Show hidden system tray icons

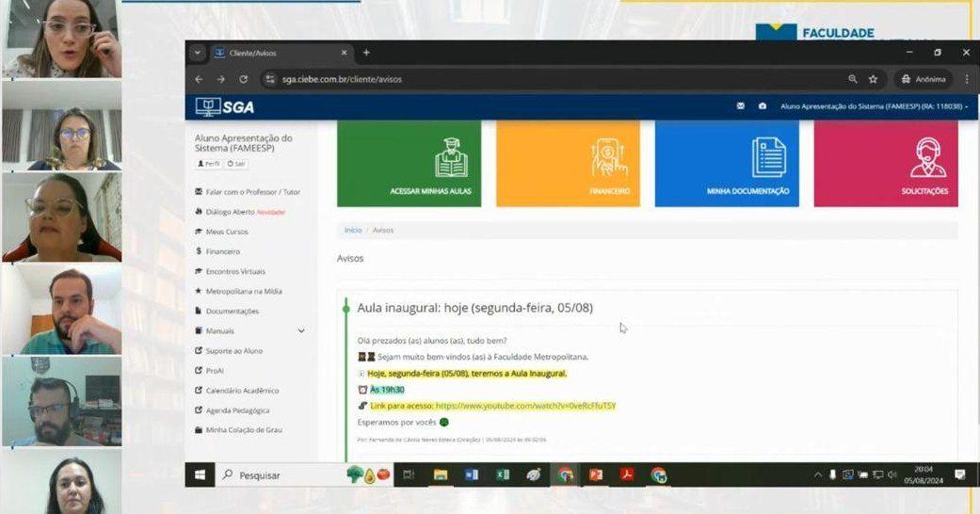(817, 475)
